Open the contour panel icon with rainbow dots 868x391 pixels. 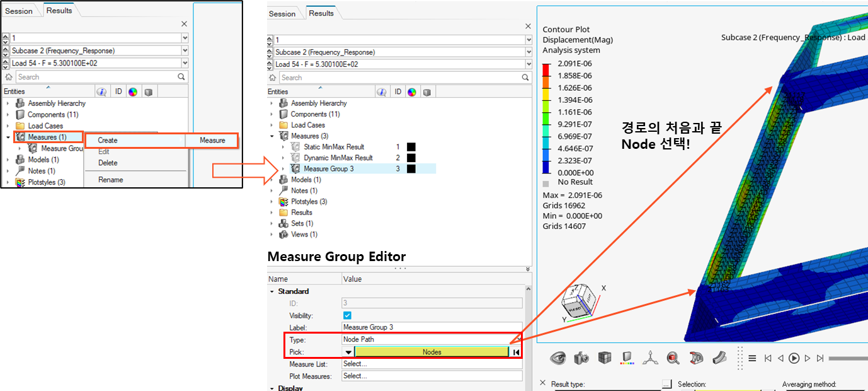point(627,358)
